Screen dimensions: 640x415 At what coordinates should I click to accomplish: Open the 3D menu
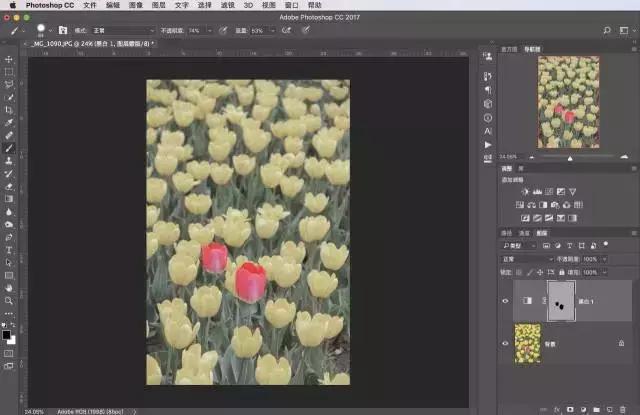coord(248,5)
